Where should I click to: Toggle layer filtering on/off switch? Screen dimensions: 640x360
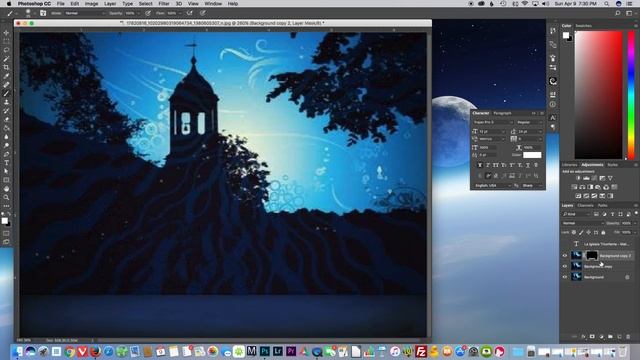click(636, 213)
